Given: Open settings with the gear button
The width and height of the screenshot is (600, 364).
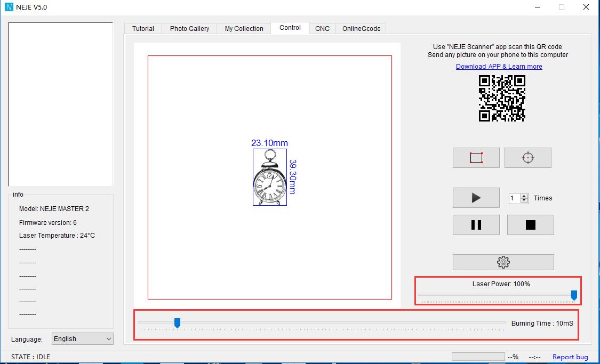Looking at the screenshot, I should coord(503,262).
